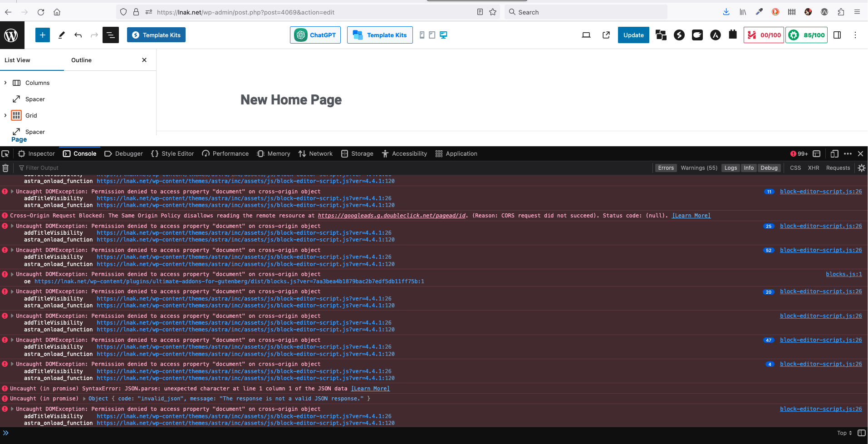Open the Network DevTools tab
This screenshot has height=444, width=868.
(x=315, y=154)
